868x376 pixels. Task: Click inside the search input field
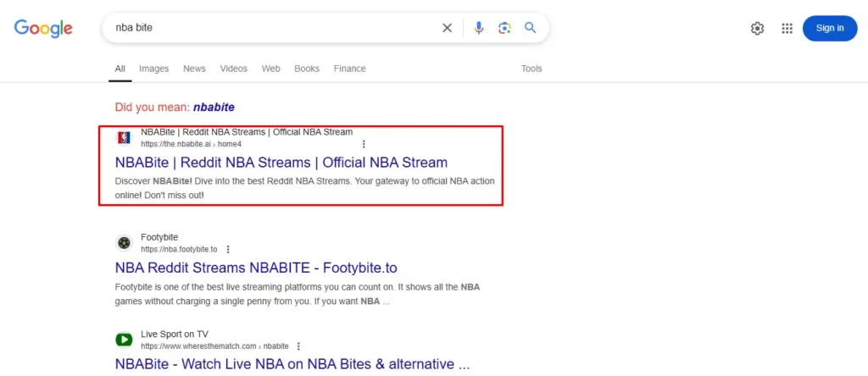coord(271,28)
